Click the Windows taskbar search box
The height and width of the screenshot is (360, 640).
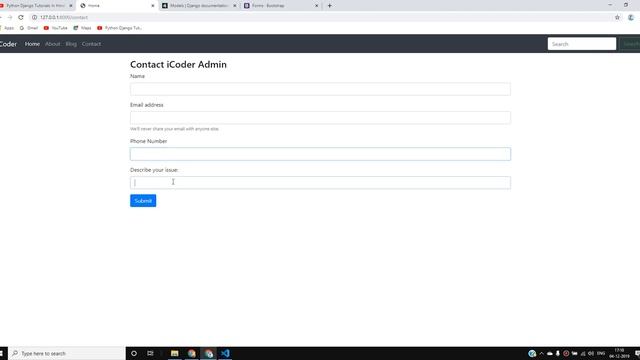tap(67, 353)
